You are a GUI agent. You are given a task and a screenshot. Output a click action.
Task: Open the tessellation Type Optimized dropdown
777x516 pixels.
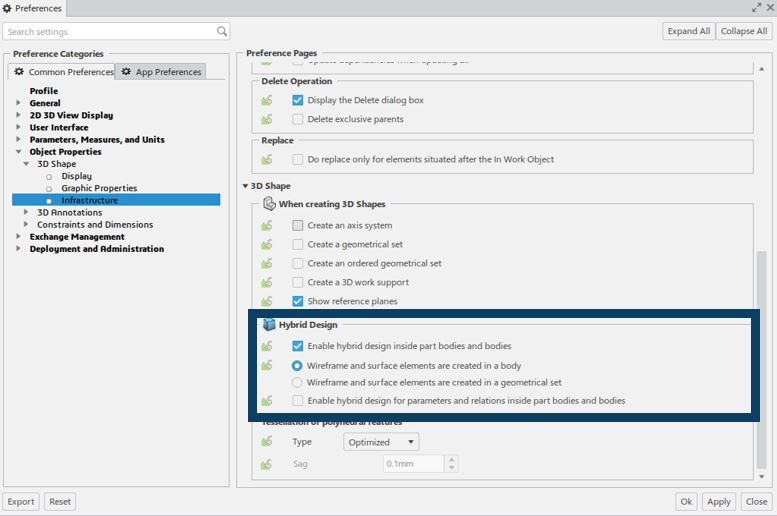click(381, 442)
